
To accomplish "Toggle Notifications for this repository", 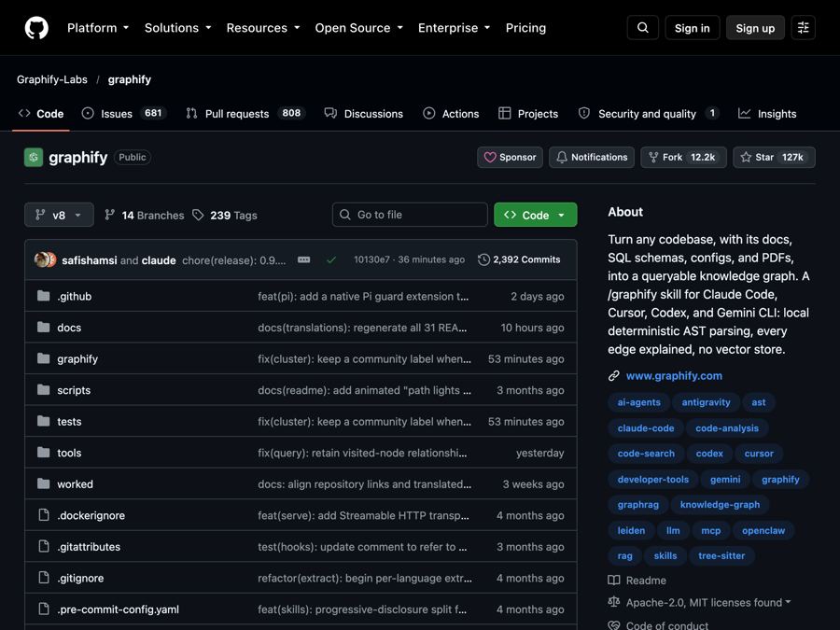I will tap(592, 157).
